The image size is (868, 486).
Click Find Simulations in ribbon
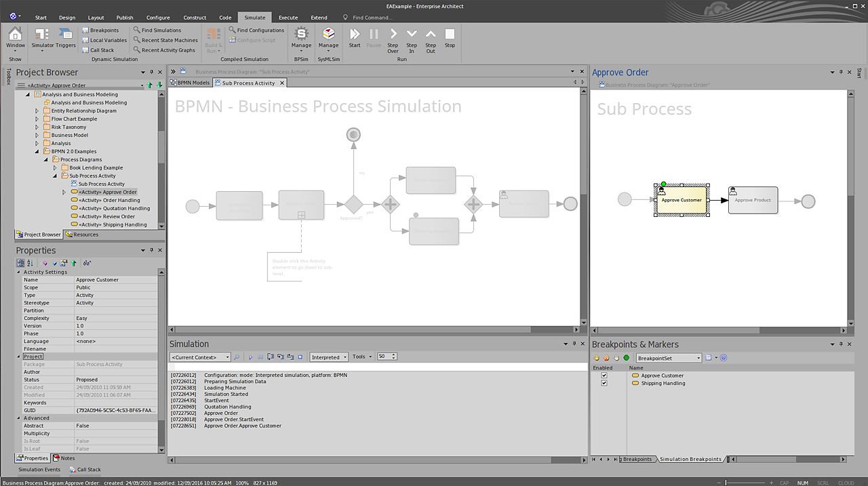(x=157, y=31)
